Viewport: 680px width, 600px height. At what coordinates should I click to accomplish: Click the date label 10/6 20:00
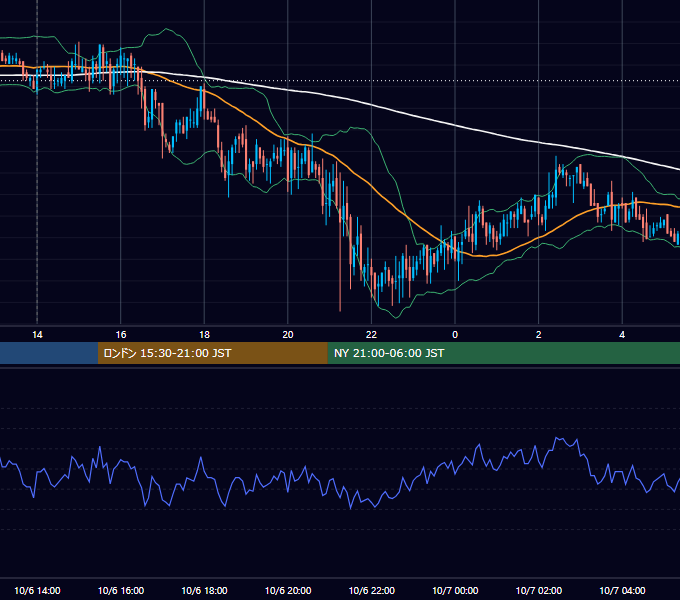[288, 590]
